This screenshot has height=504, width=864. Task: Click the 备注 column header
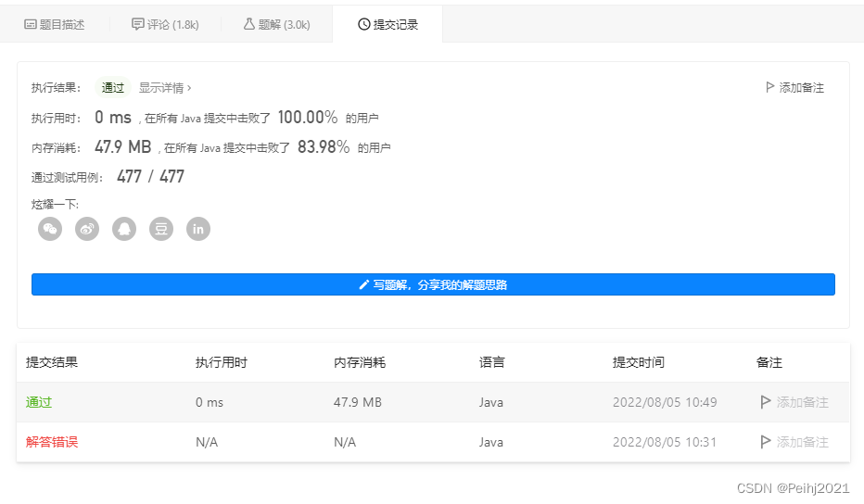pyautogui.click(x=769, y=362)
